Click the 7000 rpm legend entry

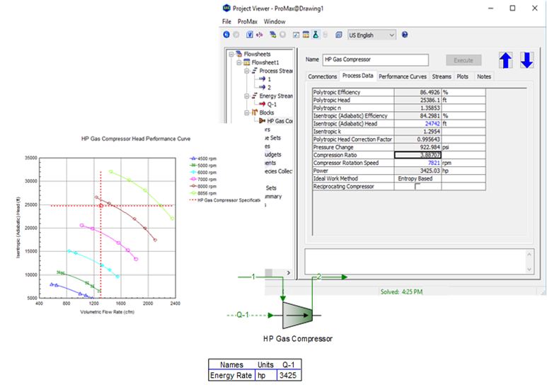pos(203,179)
